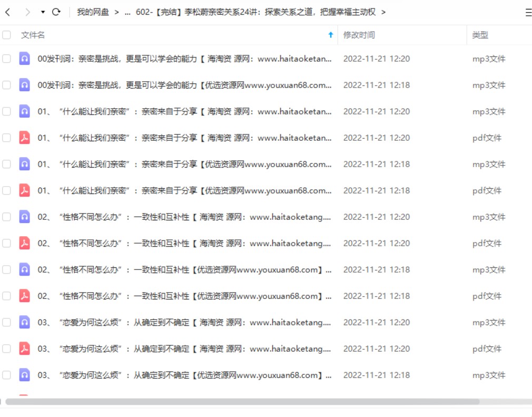Open 03 恋爱为何这么烦 haitaoketang mp3 file name
532x417 pixels.
(184, 322)
